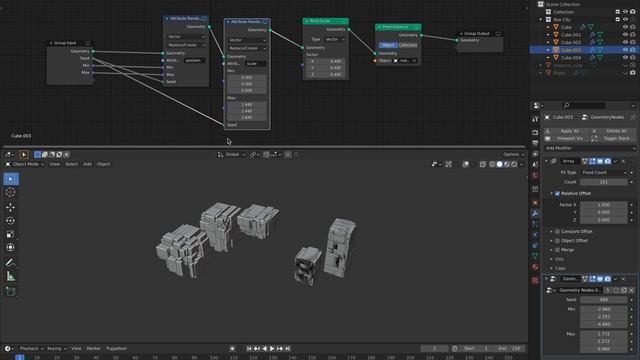Image resolution: width=640 pixels, height=360 pixels.
Task: Open the viewport View menu
Action: tap(54, 164)
